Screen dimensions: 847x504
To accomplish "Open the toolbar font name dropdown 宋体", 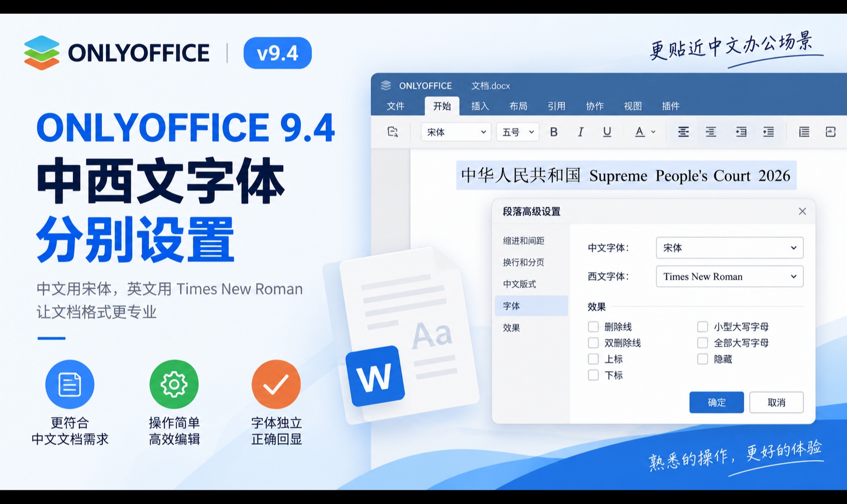I will pyautogui.click(x=456, y=132).
